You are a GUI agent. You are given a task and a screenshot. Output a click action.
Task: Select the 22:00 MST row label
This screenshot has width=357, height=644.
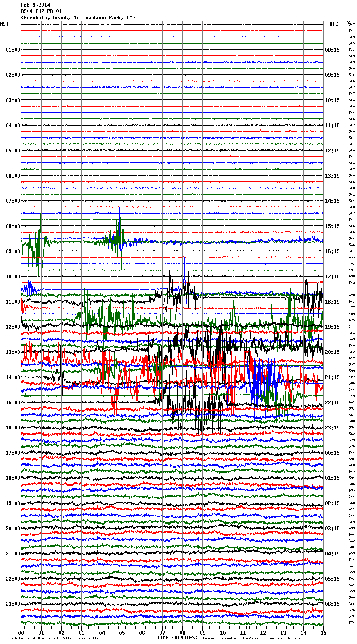tap(13, 579)
